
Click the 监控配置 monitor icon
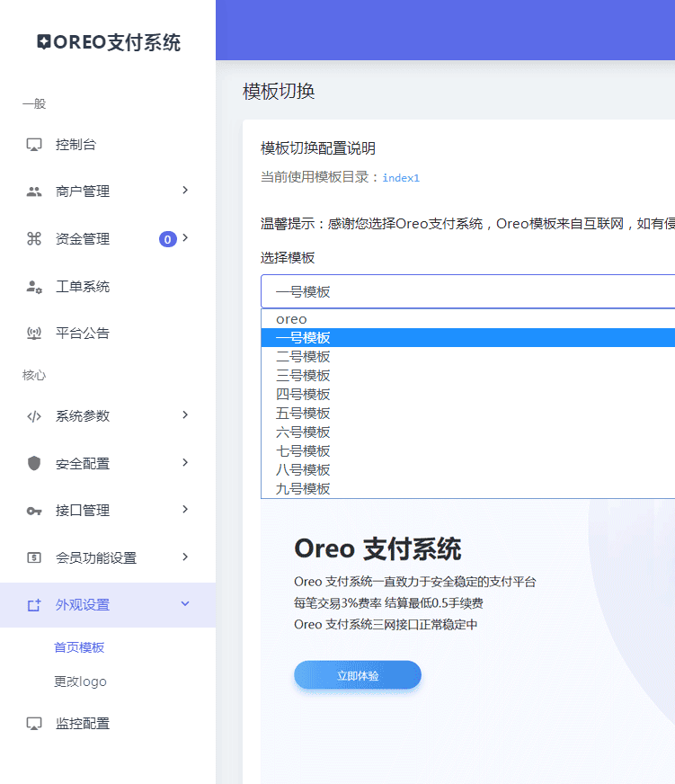click(x=34, y=724)
